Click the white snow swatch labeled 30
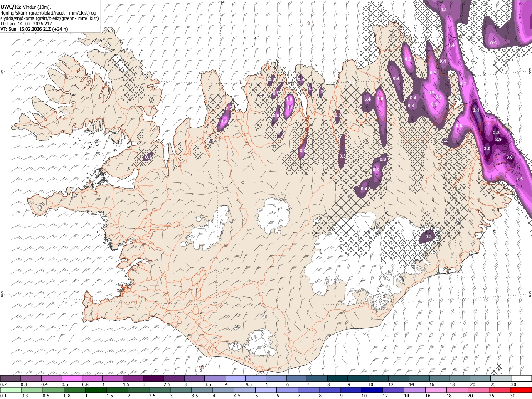This screenshot has height=399, width=532. coord(520,378)
